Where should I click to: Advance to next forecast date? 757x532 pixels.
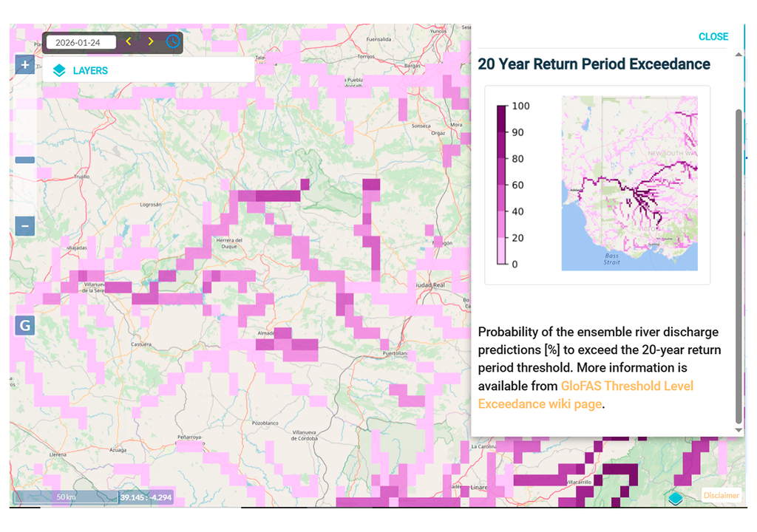(x=151, y=41)
